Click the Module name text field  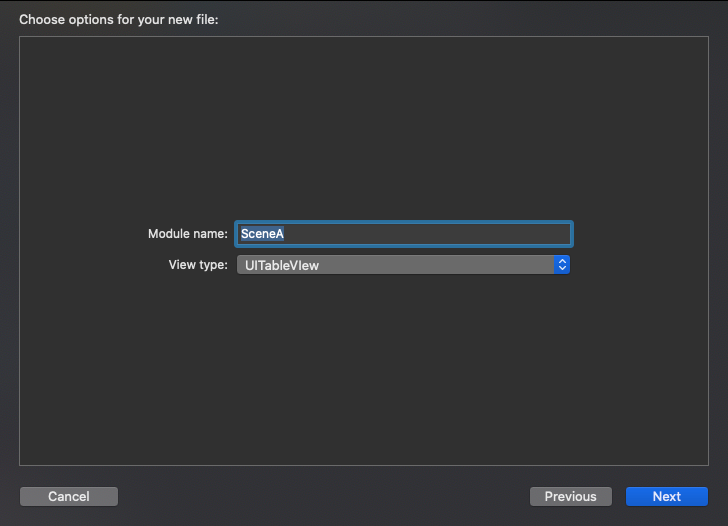(x=403, y=234)
